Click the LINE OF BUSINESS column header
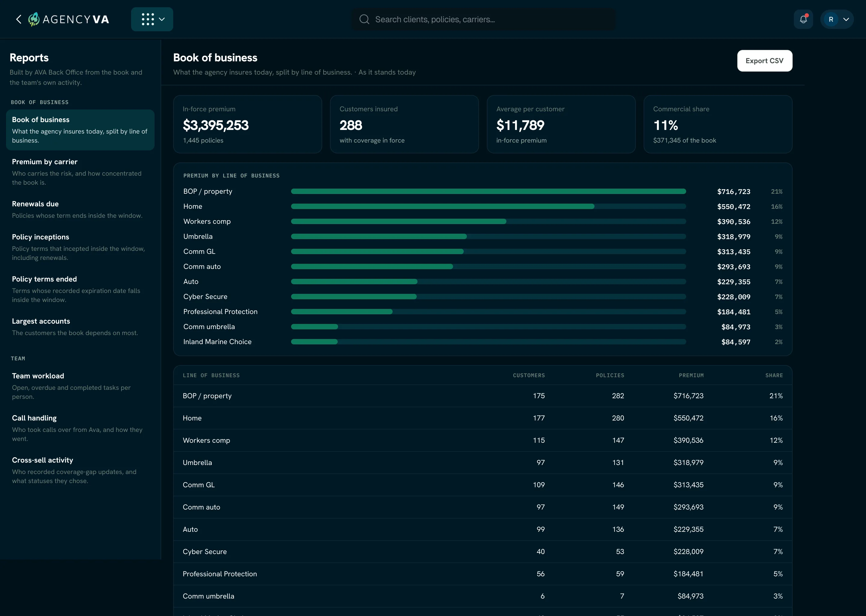866x616 pixels. click(211, 375)
